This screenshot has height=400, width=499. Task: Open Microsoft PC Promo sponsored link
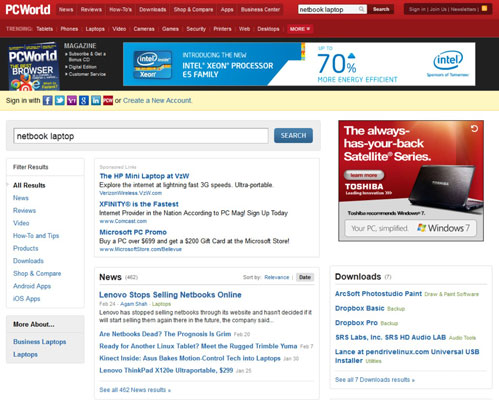(133, 232)
